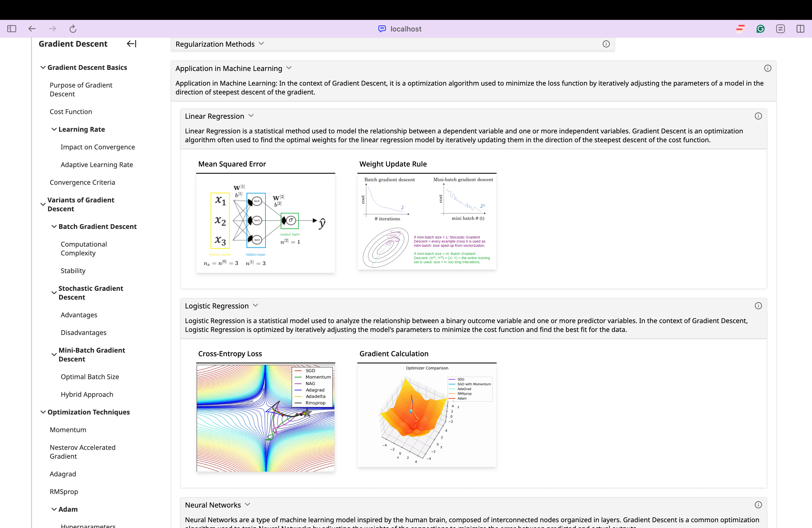Collapse Gradient Descent Basics in sidebar
Image resolution: width=812 pixels, height=528 pixels.
point(43,68)
